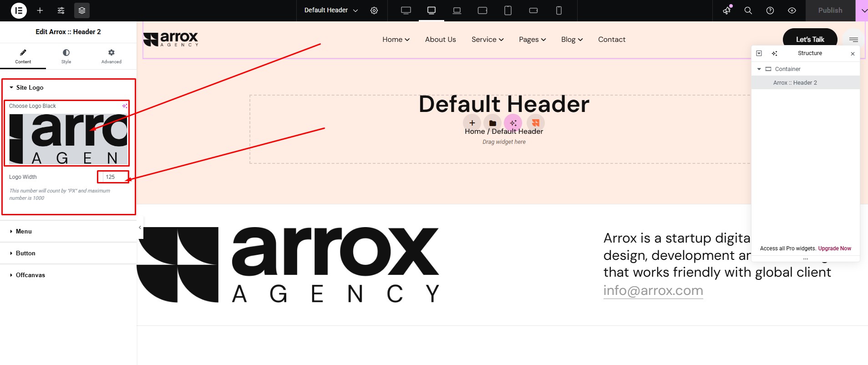868x365 pixels.
Task: Toggle the Structure layers icon in top bar
Action: pos(82,10)
